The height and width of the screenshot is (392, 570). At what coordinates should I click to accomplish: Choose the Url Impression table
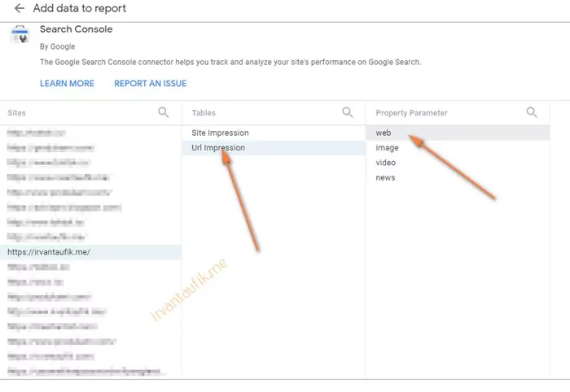(274, 148)
